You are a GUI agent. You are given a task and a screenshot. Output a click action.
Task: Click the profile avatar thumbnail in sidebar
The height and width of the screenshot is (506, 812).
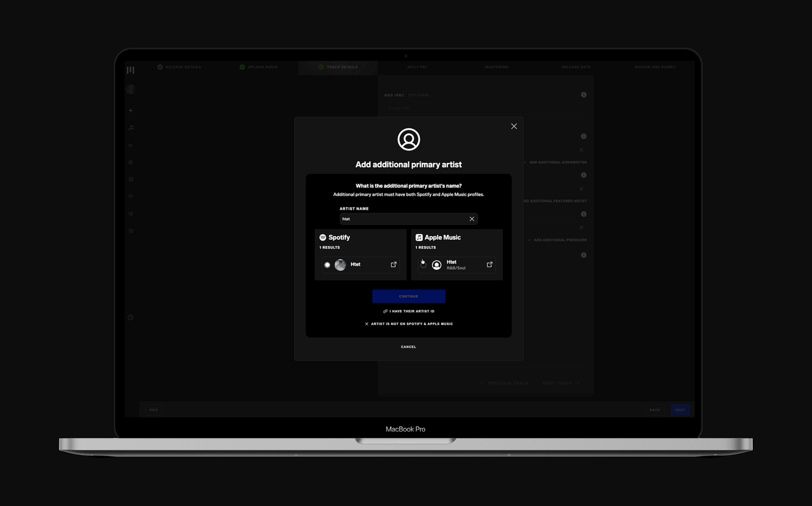point(130,89)
